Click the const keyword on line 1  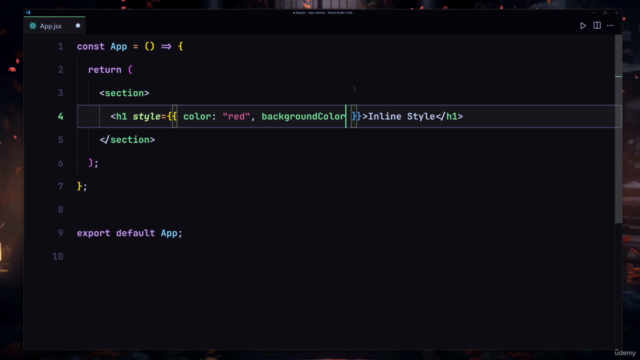(x=91, y=47)
